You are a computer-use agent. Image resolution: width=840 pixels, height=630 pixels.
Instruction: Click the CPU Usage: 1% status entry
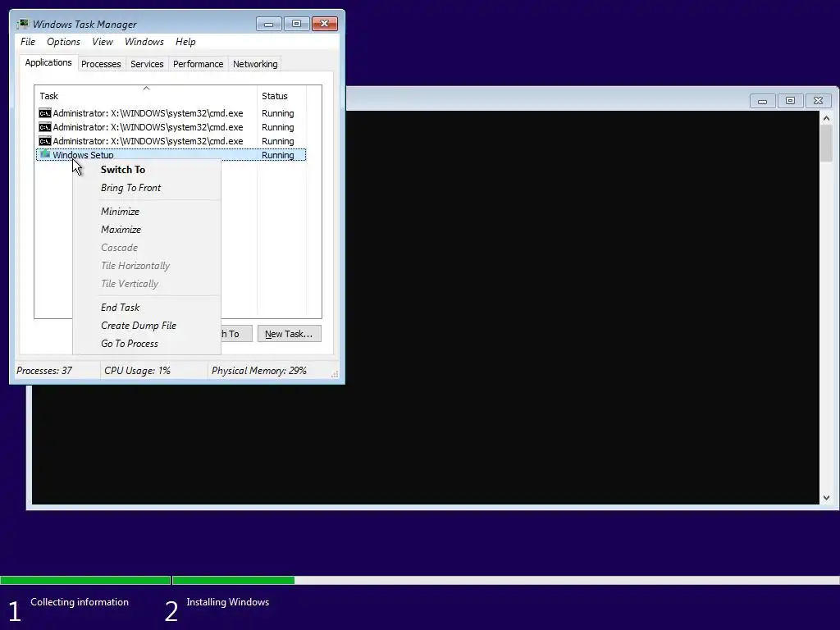coord(153,371)
